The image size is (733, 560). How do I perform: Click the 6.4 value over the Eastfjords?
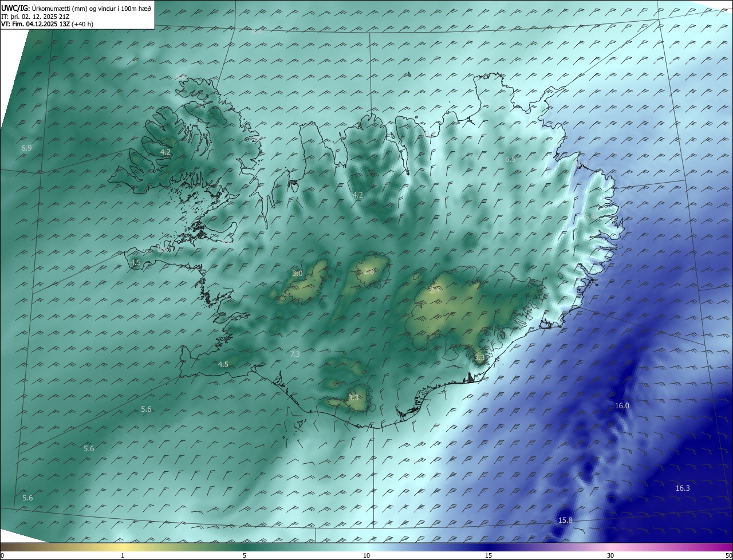click(x=589, y=216)
